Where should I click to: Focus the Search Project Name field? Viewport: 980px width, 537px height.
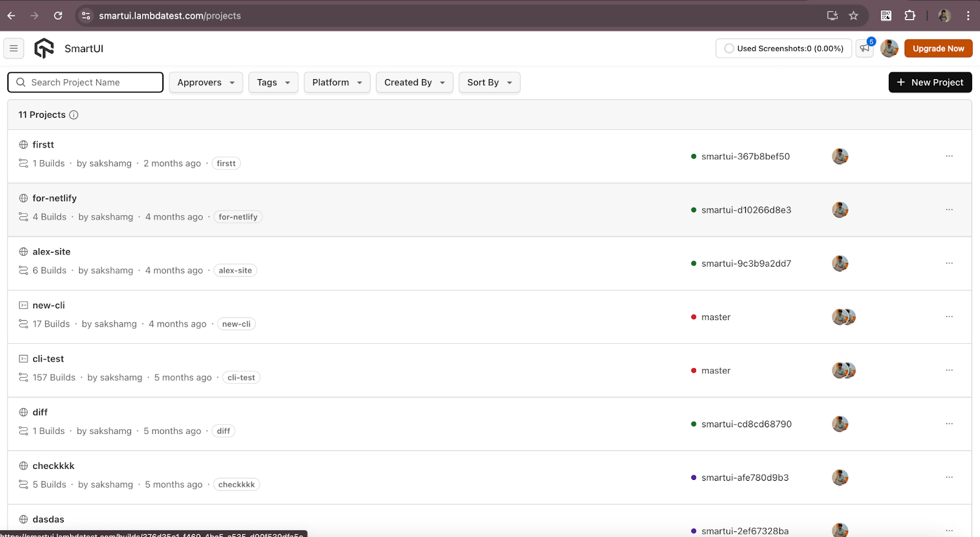[85, 82]
